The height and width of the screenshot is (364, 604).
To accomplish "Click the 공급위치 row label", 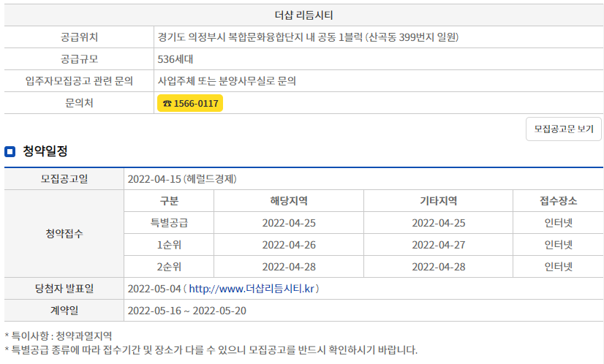I will (79, 37).
